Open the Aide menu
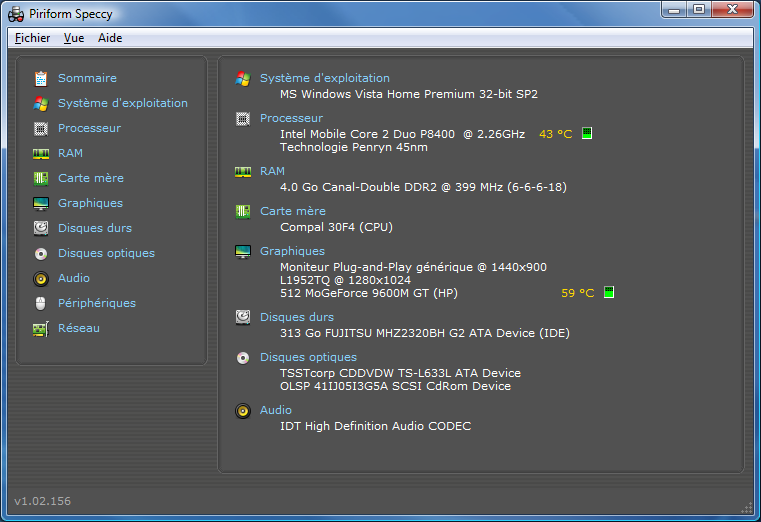761x522 pixels. [x=110, y=38]
